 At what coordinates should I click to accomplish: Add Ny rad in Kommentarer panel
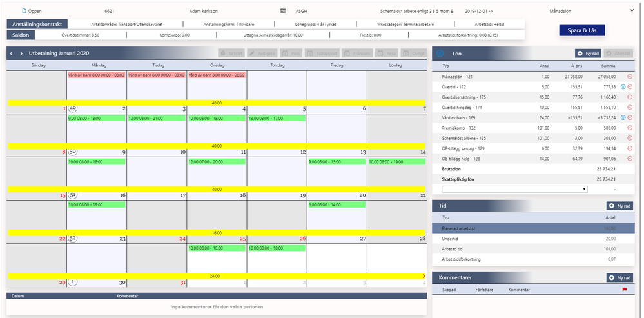coord(620,278)
